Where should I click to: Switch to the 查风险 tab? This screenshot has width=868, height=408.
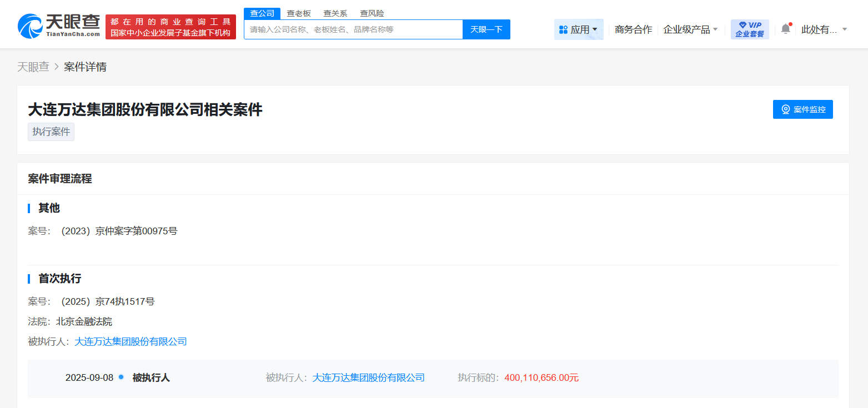tap(371, 13)
